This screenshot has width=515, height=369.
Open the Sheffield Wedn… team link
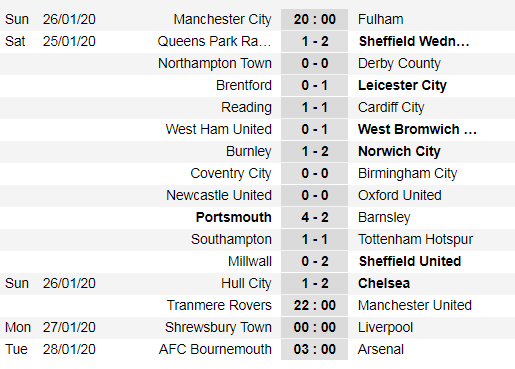(x=414, y=41)
